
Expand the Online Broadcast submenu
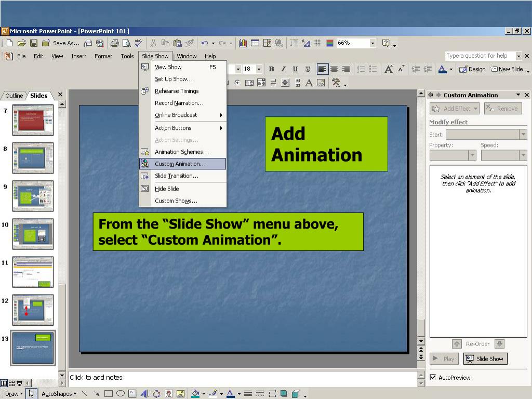pos(183,115)
